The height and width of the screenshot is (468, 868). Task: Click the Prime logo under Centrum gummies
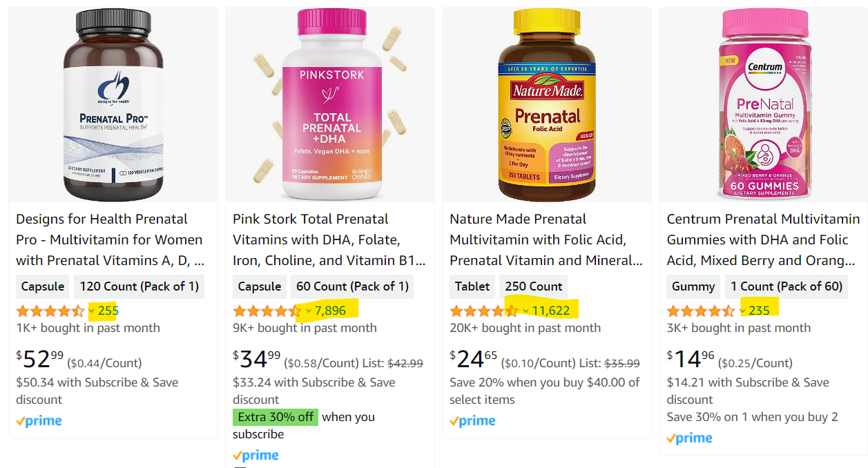pos(689,438)
